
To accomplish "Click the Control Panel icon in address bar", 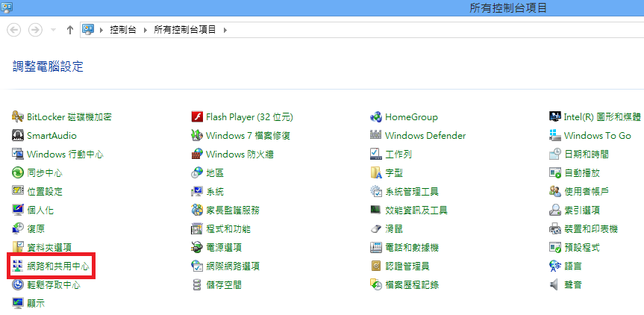I will point(88,30).
